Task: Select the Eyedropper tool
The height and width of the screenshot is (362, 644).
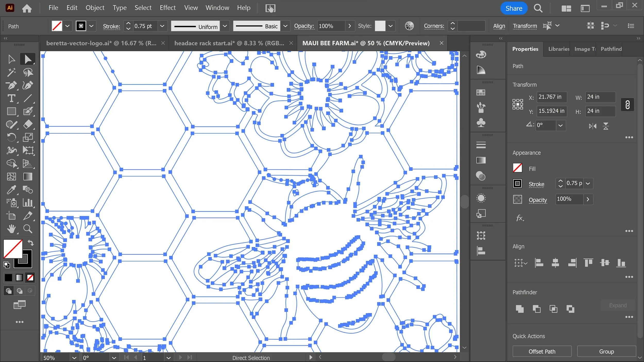Action: tap(11, 190)
